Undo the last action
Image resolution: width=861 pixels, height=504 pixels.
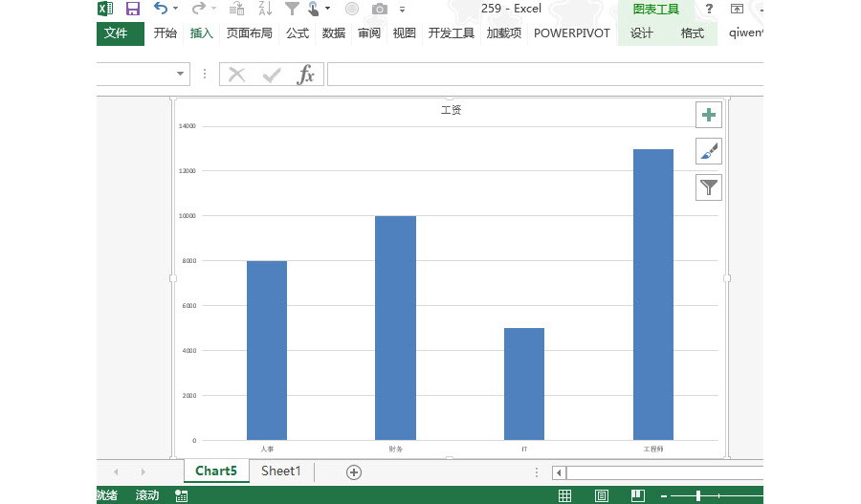(x=161, y=8)
